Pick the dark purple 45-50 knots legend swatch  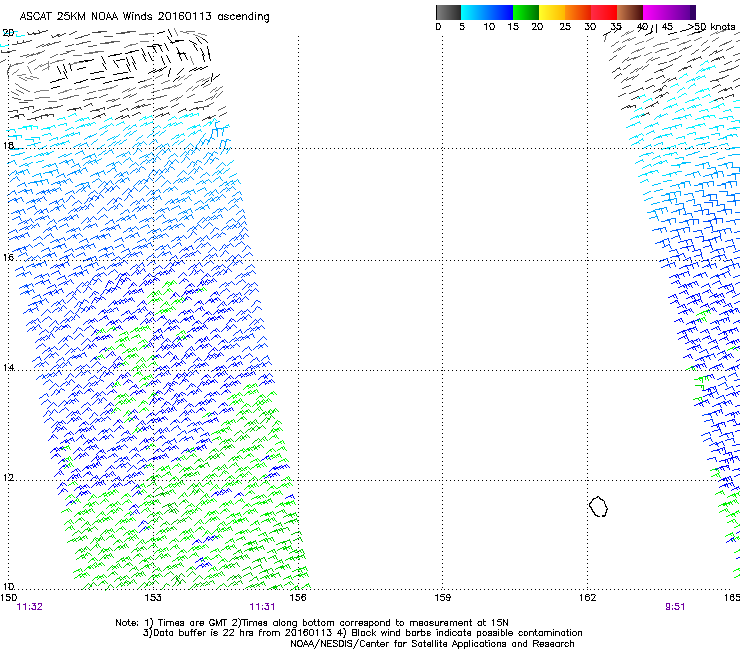(682, 12)
